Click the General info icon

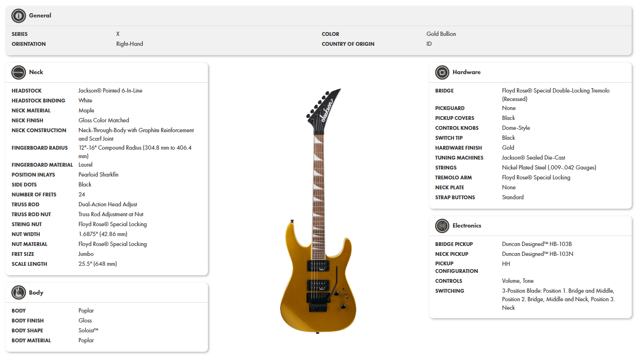pos(18,16)
